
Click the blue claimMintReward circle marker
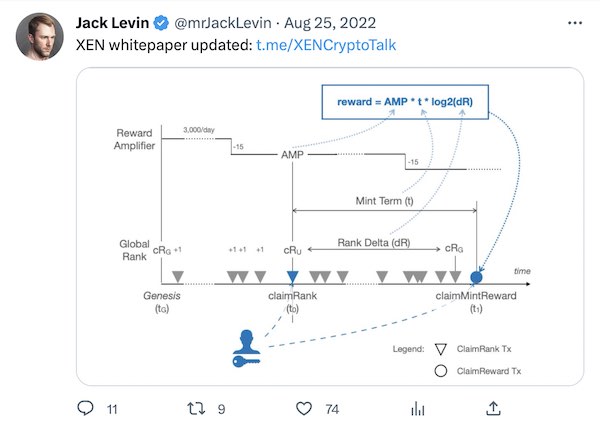coord(476,275)
